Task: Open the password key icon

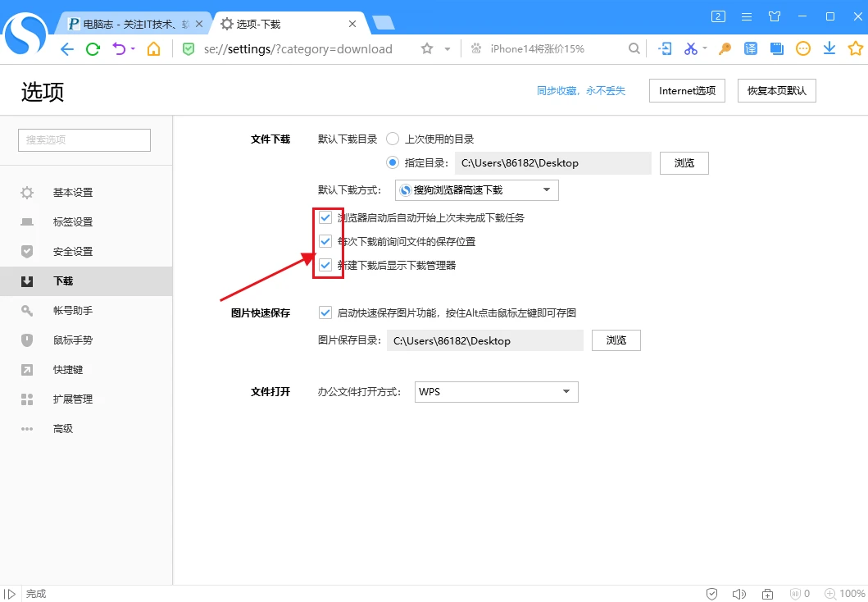Action: (725, 48)
